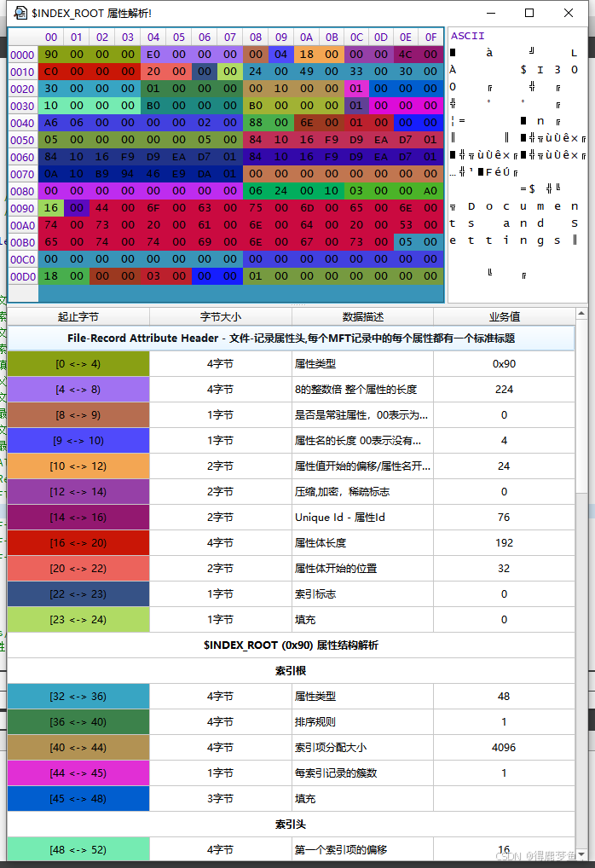
Task: Click the 索引项分配大小 description cell
Action: click(362, 747)
